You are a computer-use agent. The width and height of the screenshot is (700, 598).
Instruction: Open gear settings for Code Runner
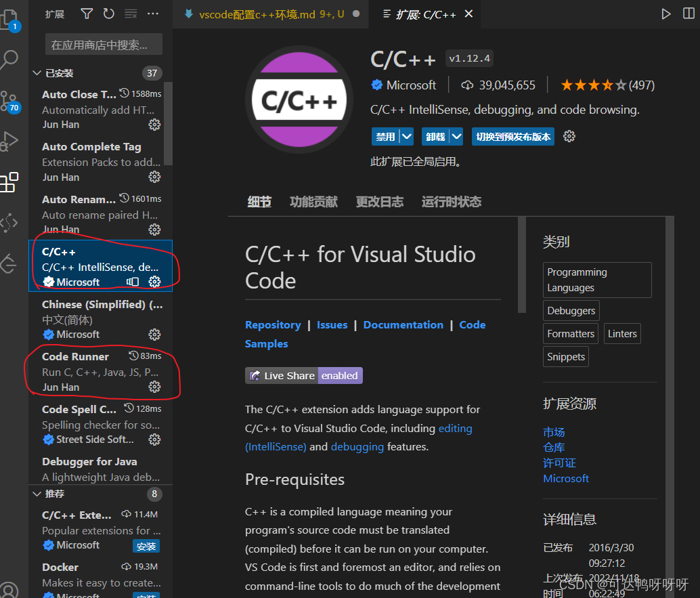154,387
